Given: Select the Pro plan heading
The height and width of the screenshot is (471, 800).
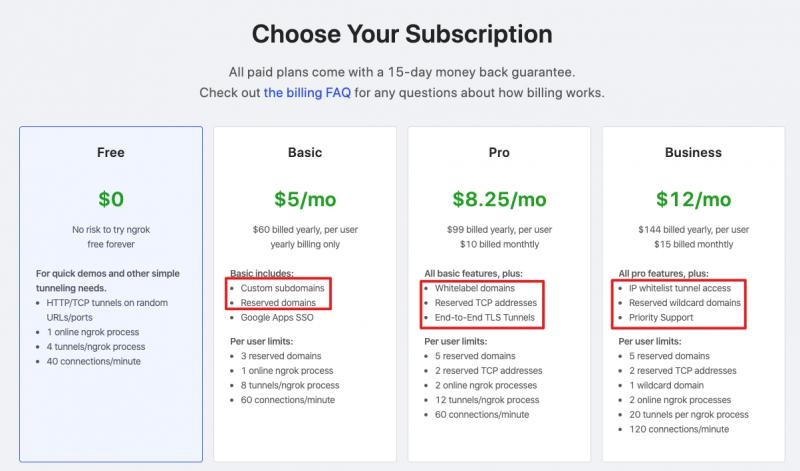Looking at the screenshot, I should (x=499, y=153).
